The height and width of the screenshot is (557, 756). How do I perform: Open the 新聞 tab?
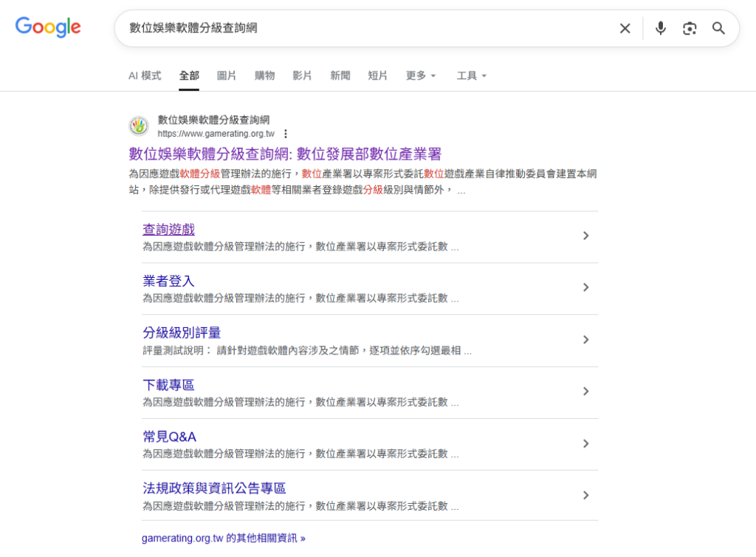click(x=340, y=75)
